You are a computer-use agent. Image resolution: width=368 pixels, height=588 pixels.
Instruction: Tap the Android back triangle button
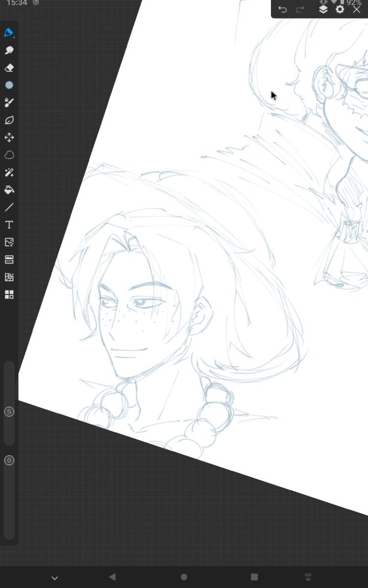(x=112, y=577)
